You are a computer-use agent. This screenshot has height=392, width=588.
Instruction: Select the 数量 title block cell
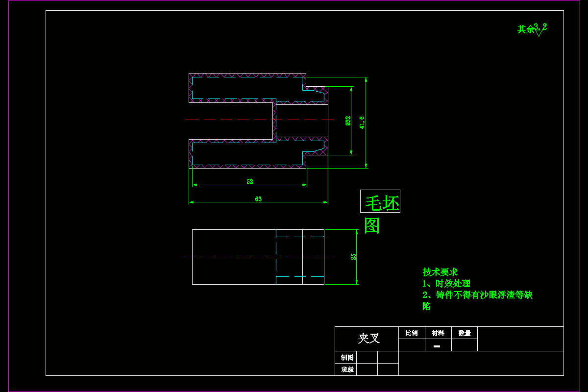click(465, 333)
